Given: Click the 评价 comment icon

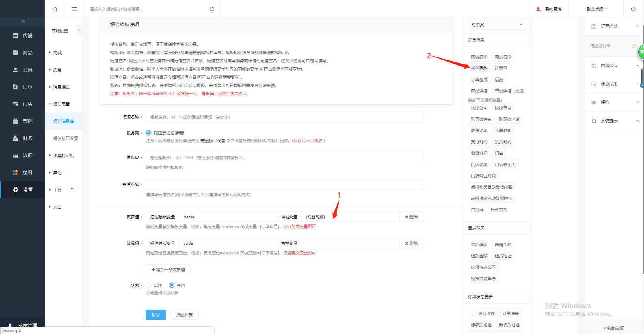Looking at the screenshot, I should pos(594,102).
